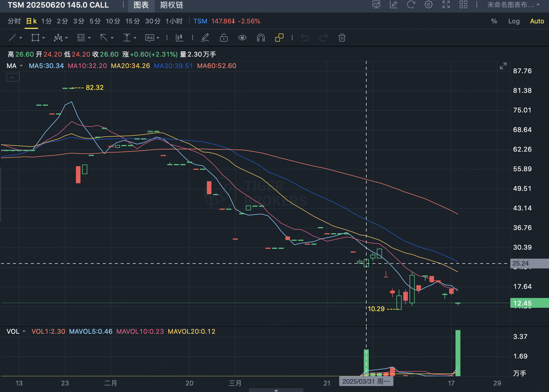Click the MAVOL5:0.46 legend value

(91, 332)
